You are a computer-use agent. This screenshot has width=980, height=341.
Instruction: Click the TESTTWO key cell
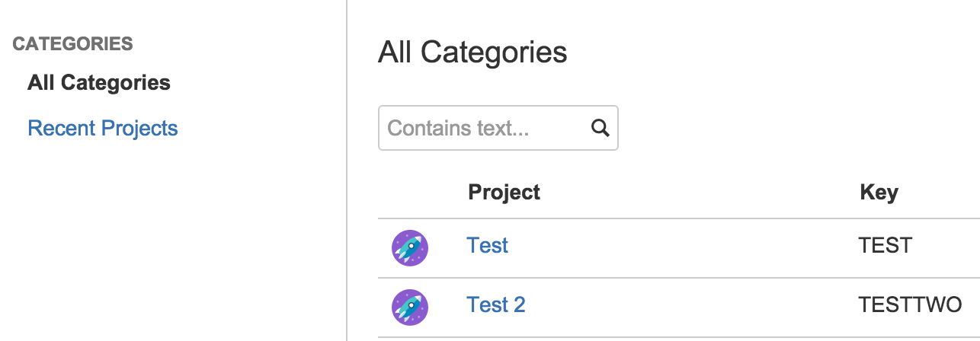coord(911,304)
